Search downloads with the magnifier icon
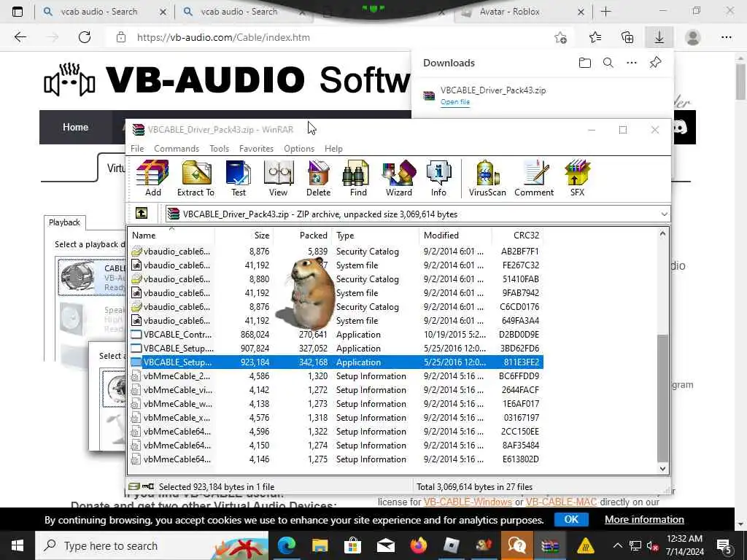 pos(608,63)
